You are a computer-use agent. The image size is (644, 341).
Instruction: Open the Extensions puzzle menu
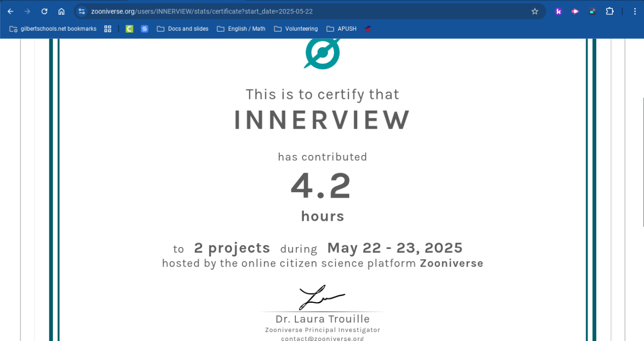tap(610, 11)
